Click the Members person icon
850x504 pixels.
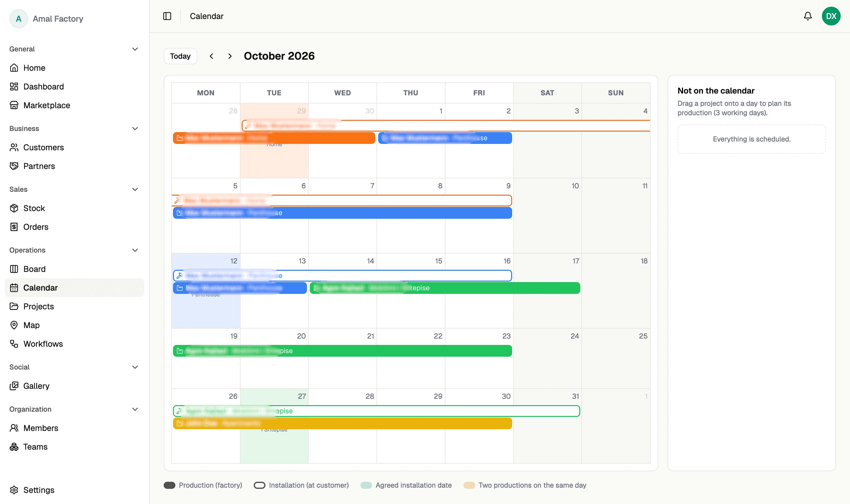[x=14, y=428]
